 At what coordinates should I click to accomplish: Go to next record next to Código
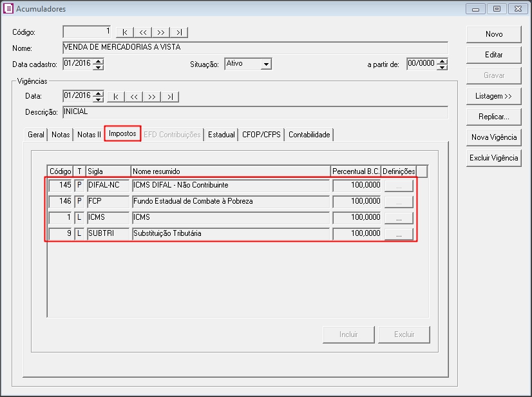pos(160,32)
